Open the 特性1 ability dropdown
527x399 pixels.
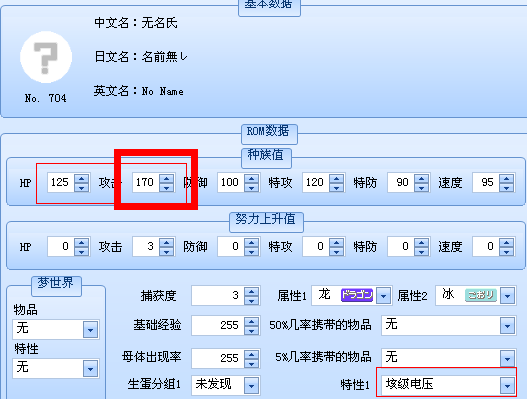click(x=508, y=385)
